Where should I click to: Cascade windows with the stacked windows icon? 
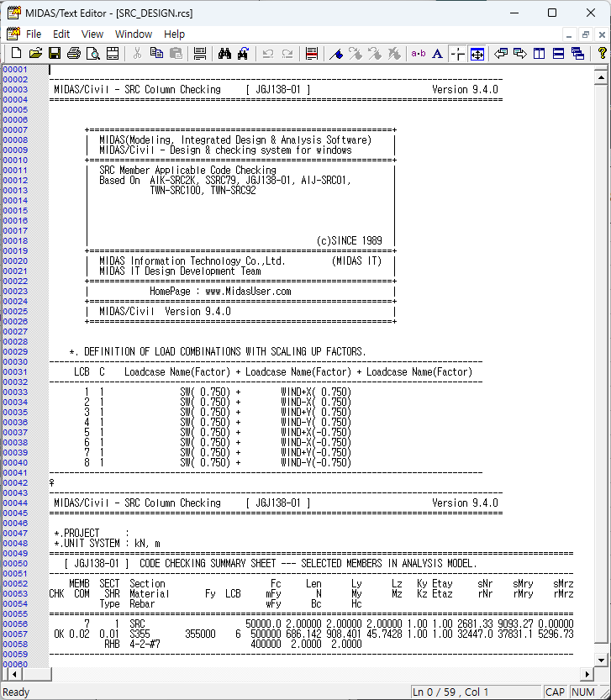(578, 54)
